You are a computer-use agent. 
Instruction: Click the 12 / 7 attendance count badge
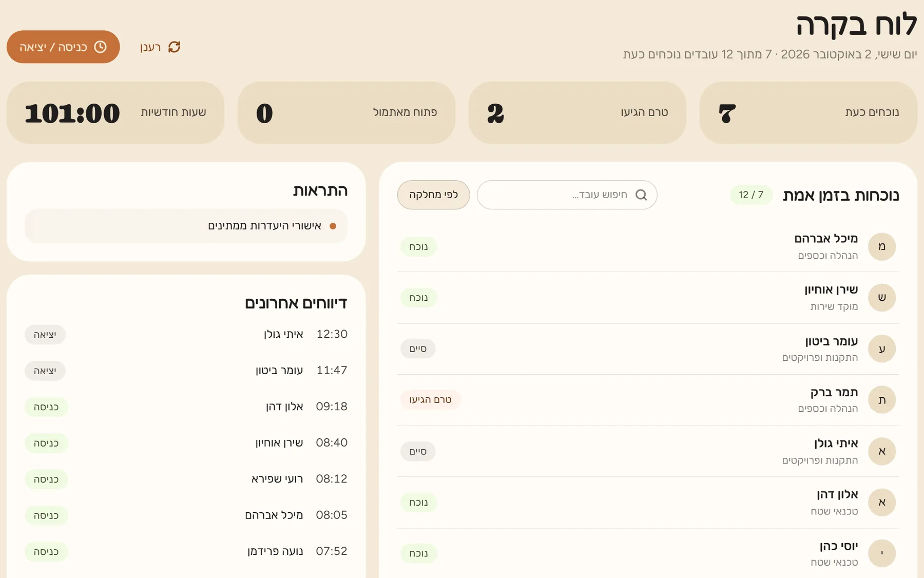751,195
